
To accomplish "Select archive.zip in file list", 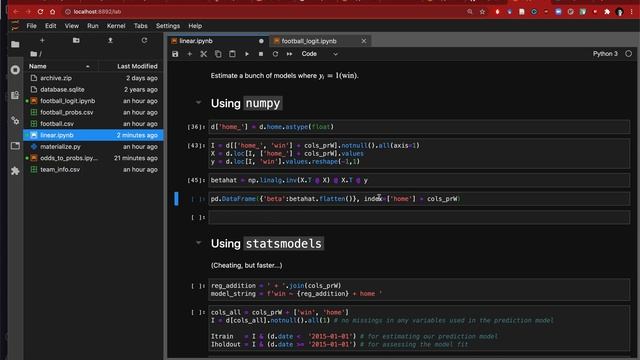I will click(93, 78).
